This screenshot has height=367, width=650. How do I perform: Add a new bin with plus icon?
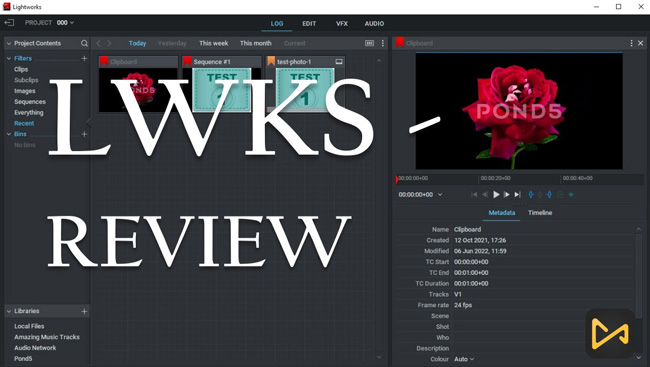(84, 134)
